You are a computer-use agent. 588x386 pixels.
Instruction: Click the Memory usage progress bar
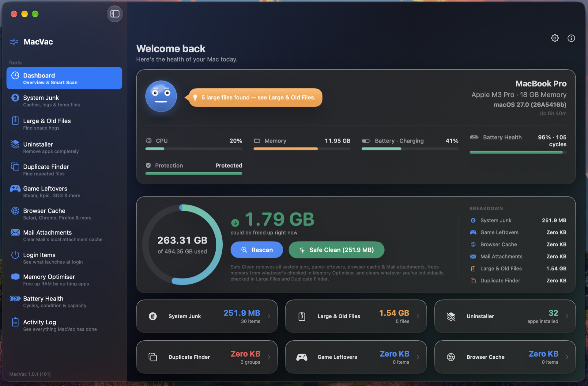click(302, 149)
